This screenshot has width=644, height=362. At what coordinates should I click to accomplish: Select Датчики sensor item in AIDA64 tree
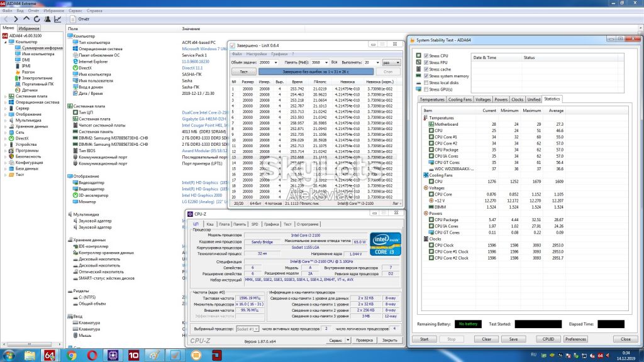[x=29, y=90]
